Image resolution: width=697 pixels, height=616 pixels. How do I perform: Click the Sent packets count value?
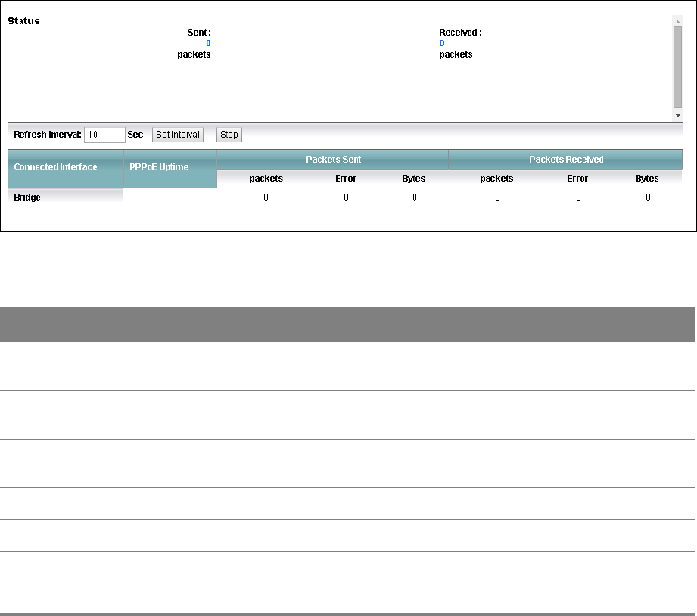click(x=208, y=43)
